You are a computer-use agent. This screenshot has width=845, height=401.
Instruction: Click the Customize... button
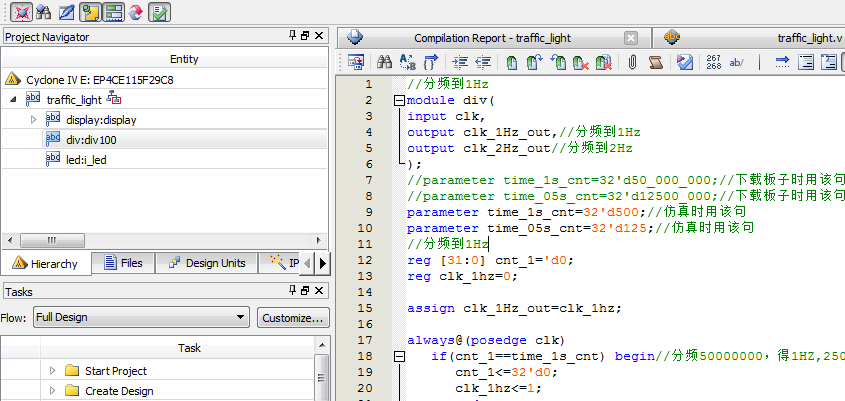point(292,318)
